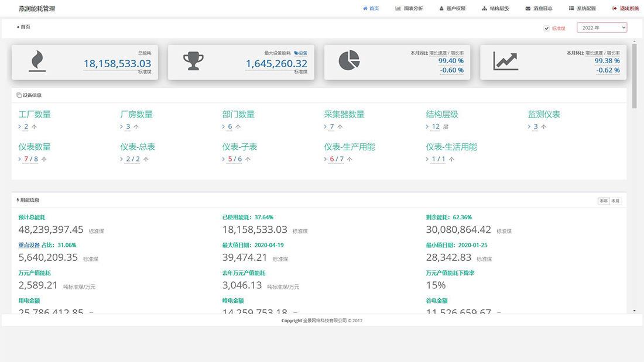Open the 系统配置 menu
Viewport: 644px width, 362px height.
point(582,9)
